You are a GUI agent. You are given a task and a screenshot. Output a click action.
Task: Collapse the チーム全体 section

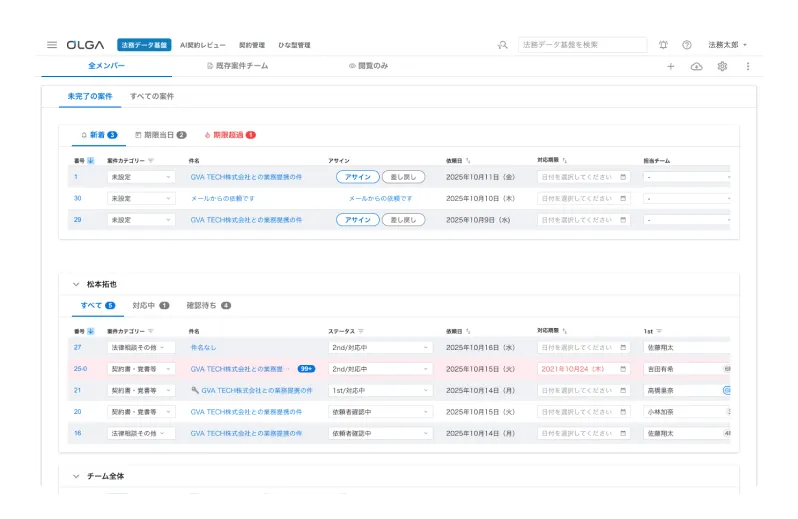[76, 476]
